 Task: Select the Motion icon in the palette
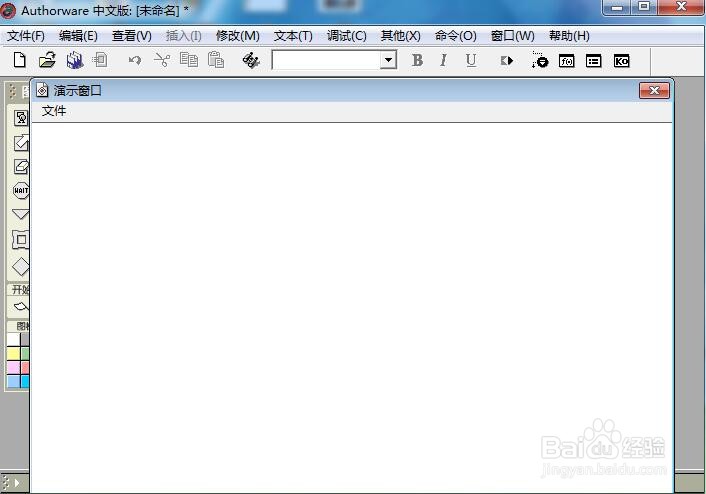21,143
